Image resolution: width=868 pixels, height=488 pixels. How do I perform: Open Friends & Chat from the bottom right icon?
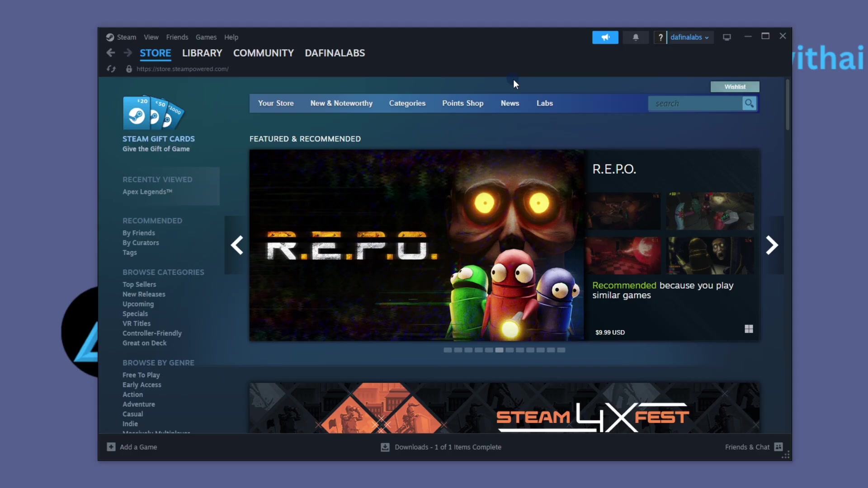[778, 447]
